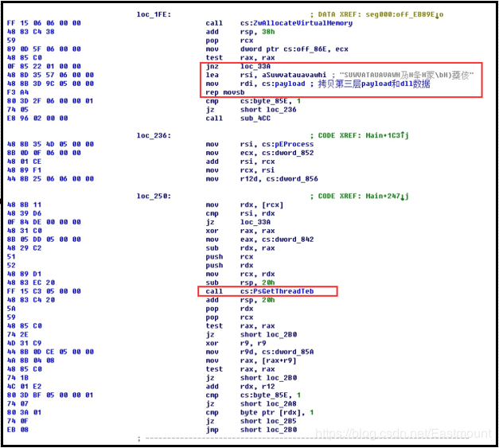Click the hex bytes 'EB 08'
The height and width of the screenshot is (448, 499).
click(x=18, y=430)
